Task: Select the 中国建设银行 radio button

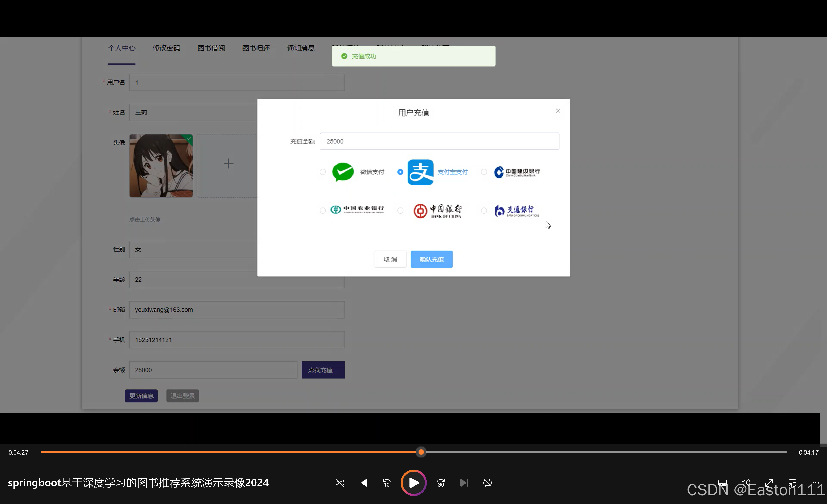Action: (x=484, y=172)
